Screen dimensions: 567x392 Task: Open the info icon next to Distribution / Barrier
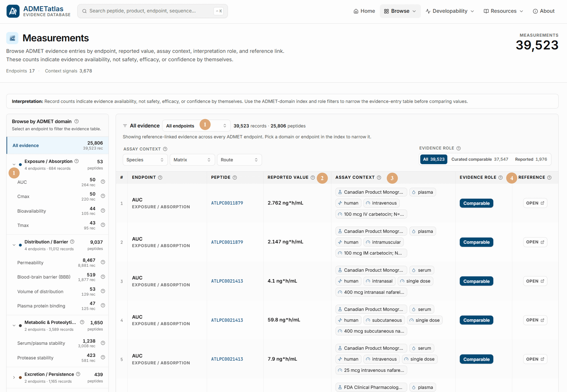pyautogui.click(x=72, y=242)
